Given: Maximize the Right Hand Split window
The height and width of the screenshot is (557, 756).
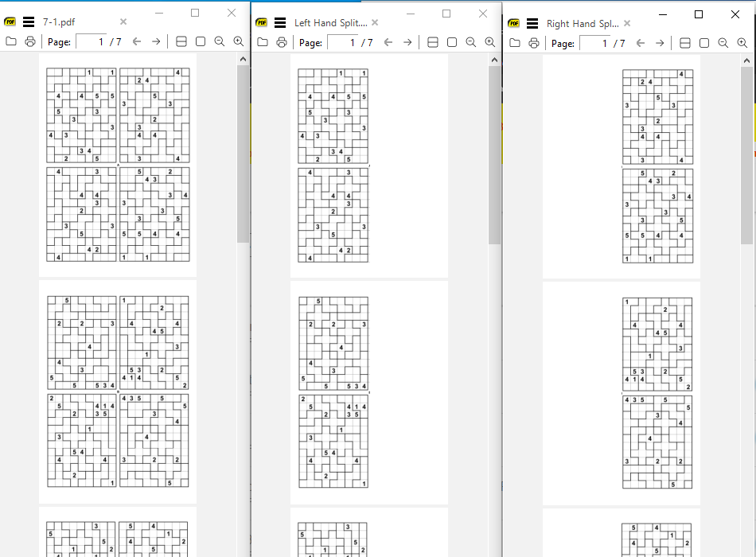Looking at the screenshot, I should (699, 14).
